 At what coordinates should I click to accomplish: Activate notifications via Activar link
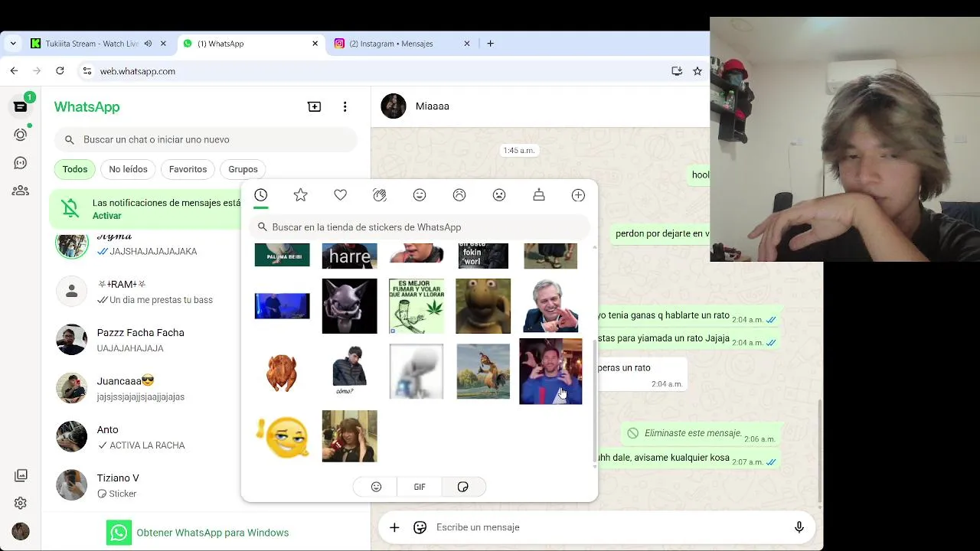pos(107,216)
